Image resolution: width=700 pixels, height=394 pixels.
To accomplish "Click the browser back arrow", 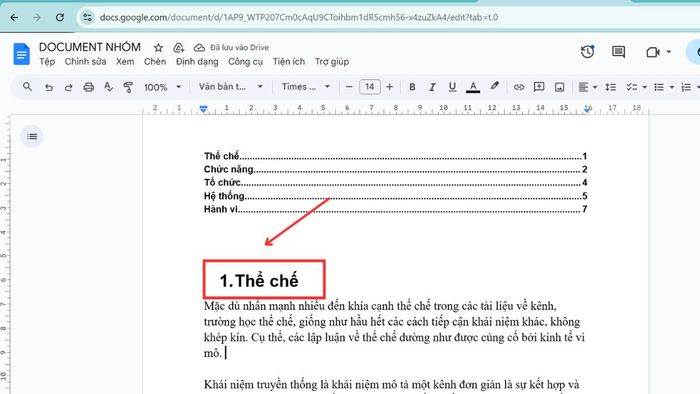I will coord(14,17).
